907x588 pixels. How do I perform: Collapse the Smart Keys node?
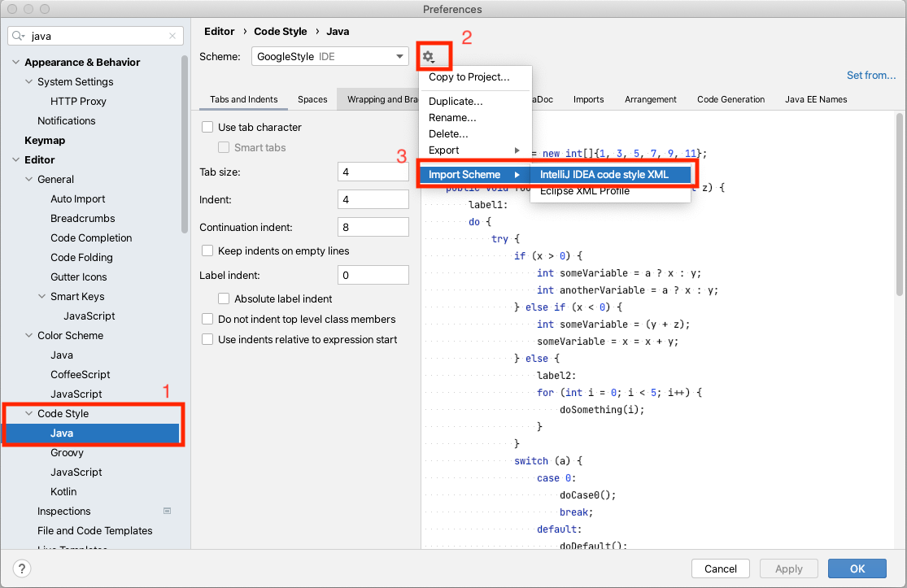click(41, 296)
